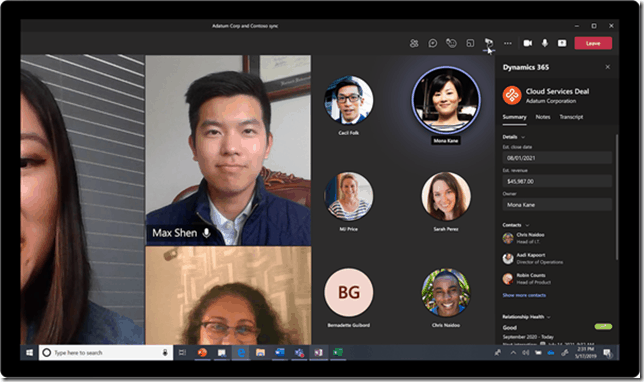This screenshot has height=382, width=644.
Task: Show hidden system tray icons
Action: coord(513,352)
